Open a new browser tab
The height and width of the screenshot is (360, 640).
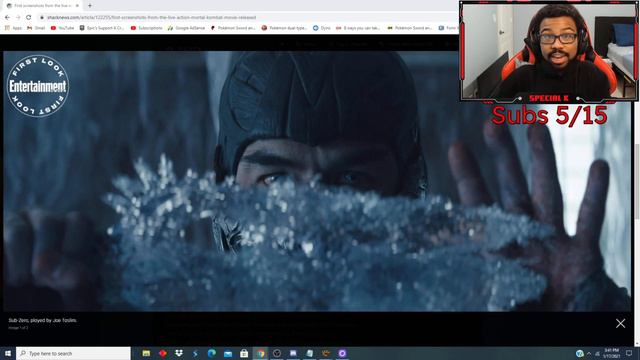click(90, 6)
